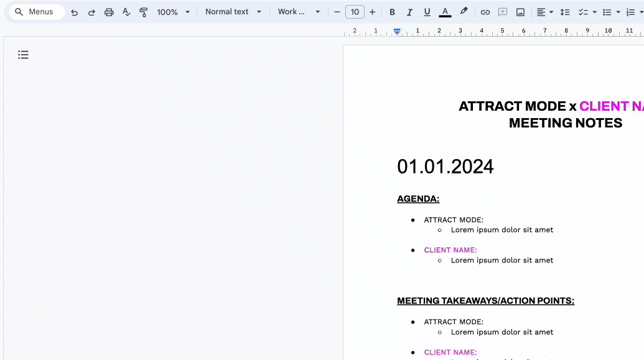The width and height of the screenshot is (644, 360).
Task: Expand the Work Sans font dropdown
Action: 299,12
